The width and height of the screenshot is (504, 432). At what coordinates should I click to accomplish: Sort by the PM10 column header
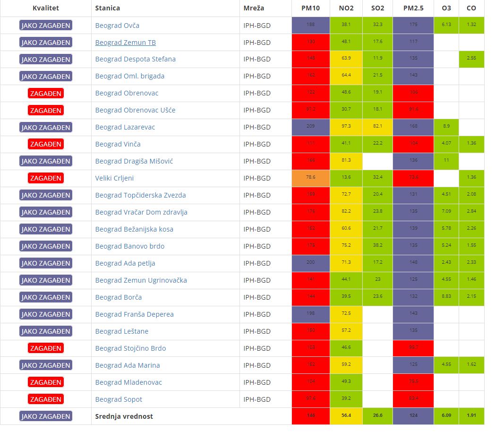[x=310, y=8]
